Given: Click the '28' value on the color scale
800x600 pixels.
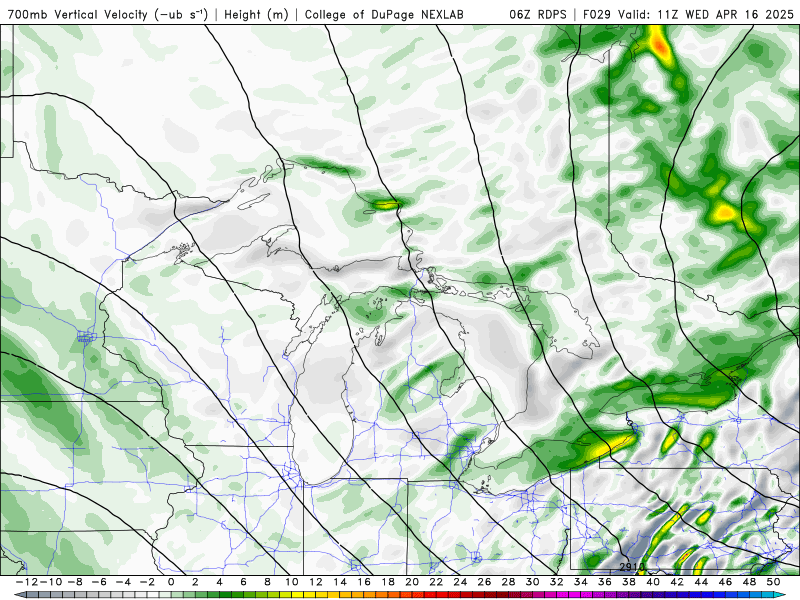Looking at the screenshot, I should coord(509,582).
